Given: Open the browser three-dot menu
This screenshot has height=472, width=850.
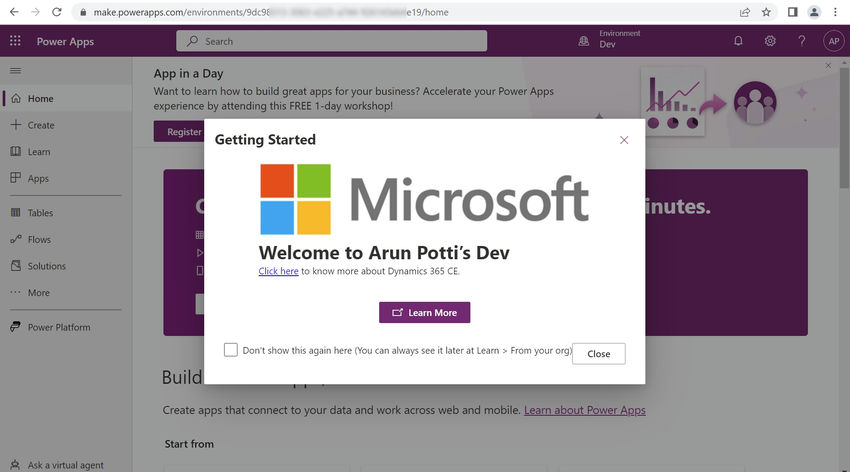Looking at the screenshot, I should [x=835, y=12].
